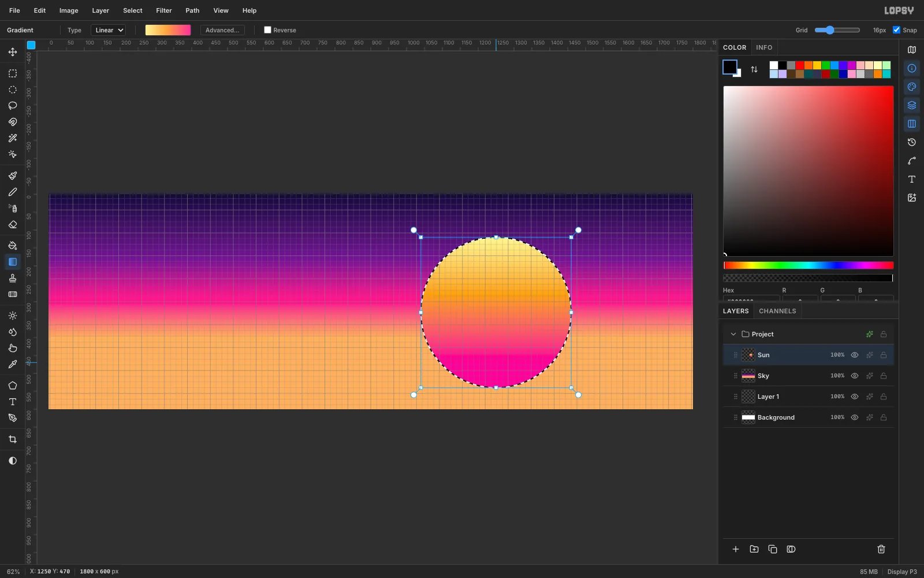924x578 pixels.
Task: Select the Eyedropper tool
Action: coord(13,364)
